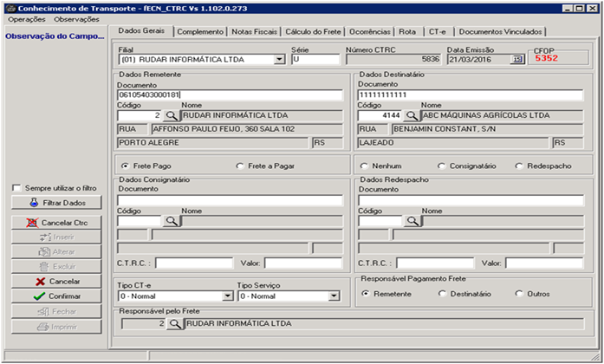Enable the Sempre utilizar o filtro checkbox
Screen dimensions: 604x364
(16, 188)
